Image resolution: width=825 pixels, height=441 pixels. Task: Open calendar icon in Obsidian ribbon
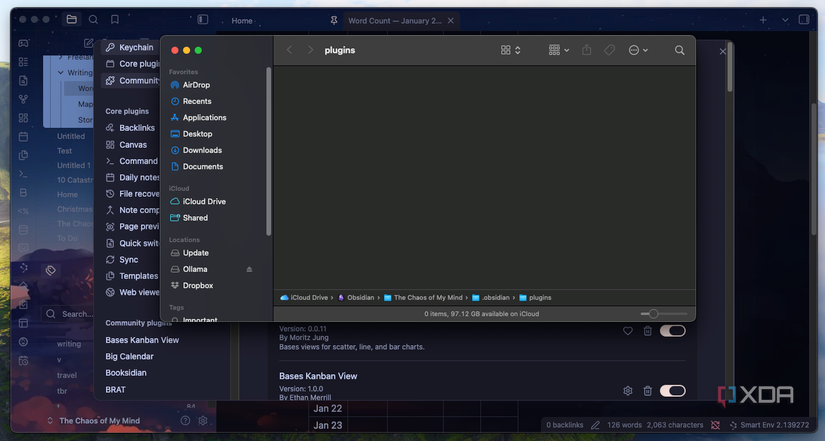(x=23, y=137)
